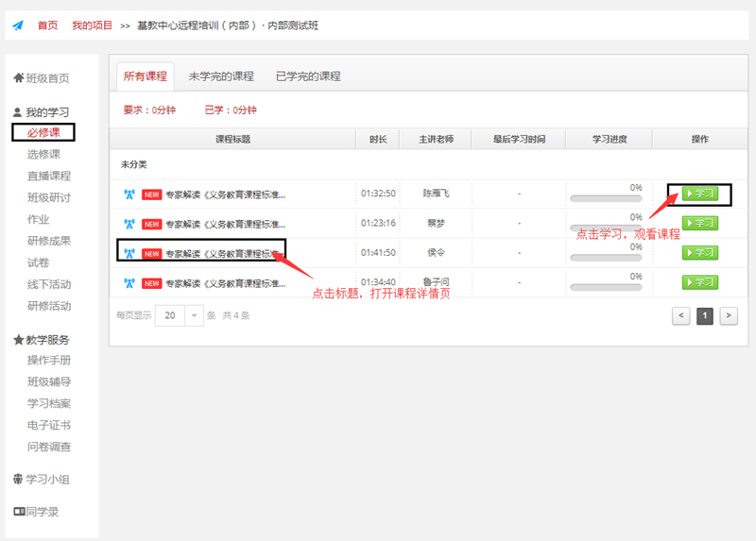Click NEW badge in 蔡梦 course row
756x541 pixels.
(x=151, y=224)
